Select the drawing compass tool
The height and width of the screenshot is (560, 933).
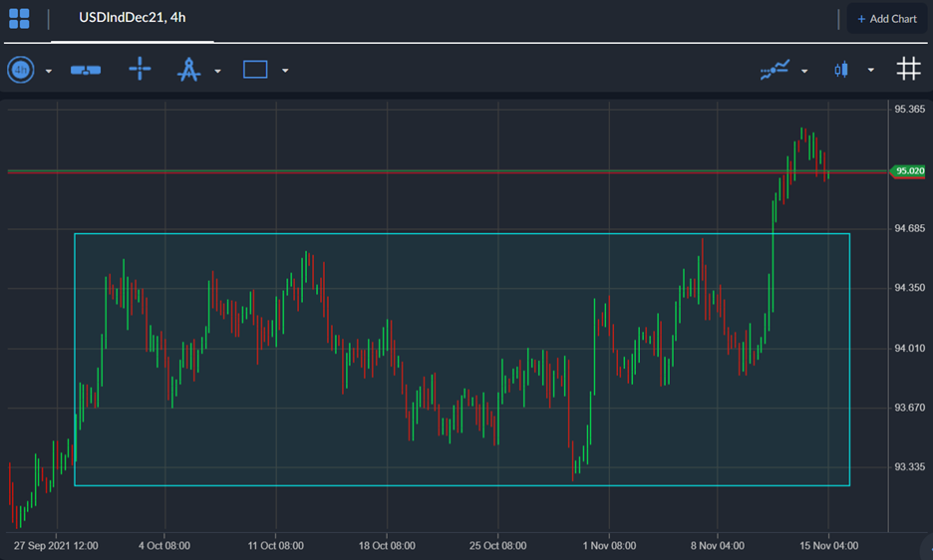188,70
